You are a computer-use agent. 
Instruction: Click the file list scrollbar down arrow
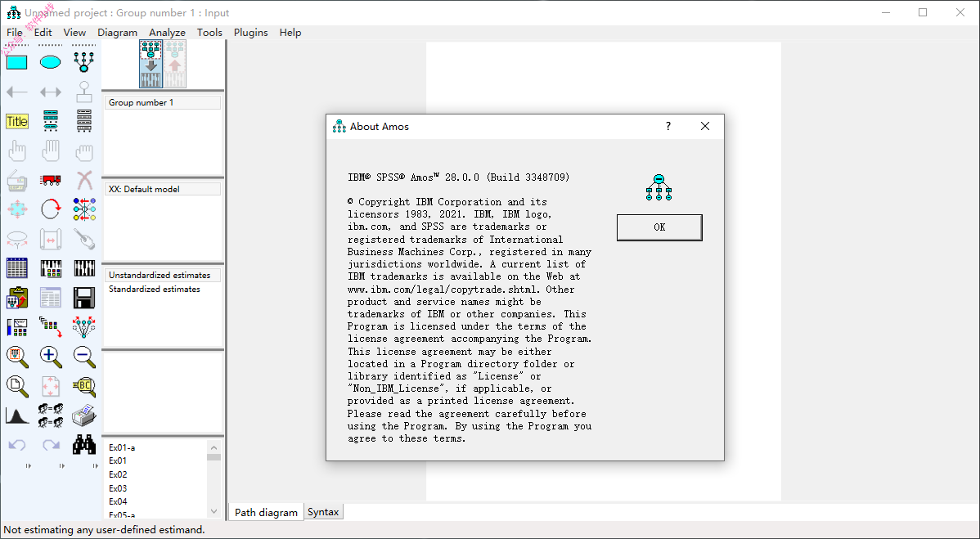click(214, 511)
